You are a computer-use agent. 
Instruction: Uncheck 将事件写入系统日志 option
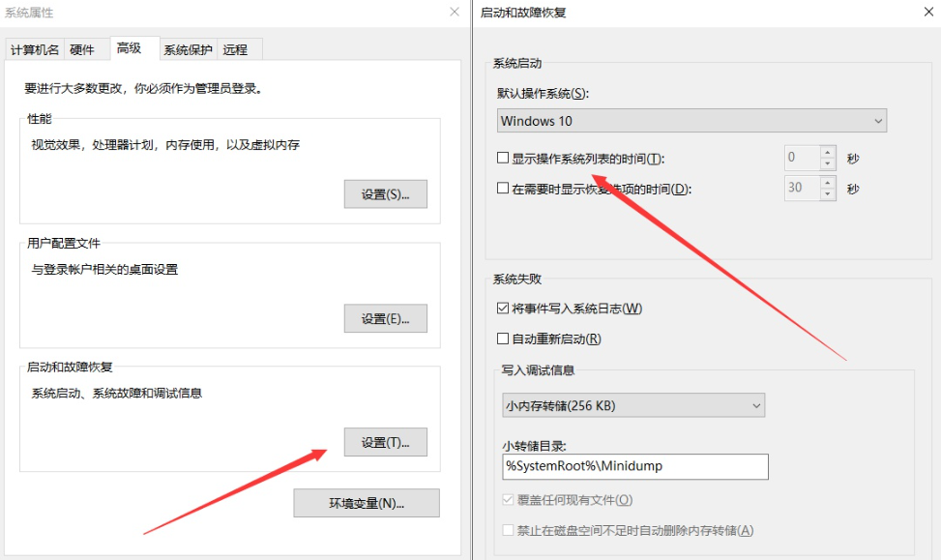(503, 309)
